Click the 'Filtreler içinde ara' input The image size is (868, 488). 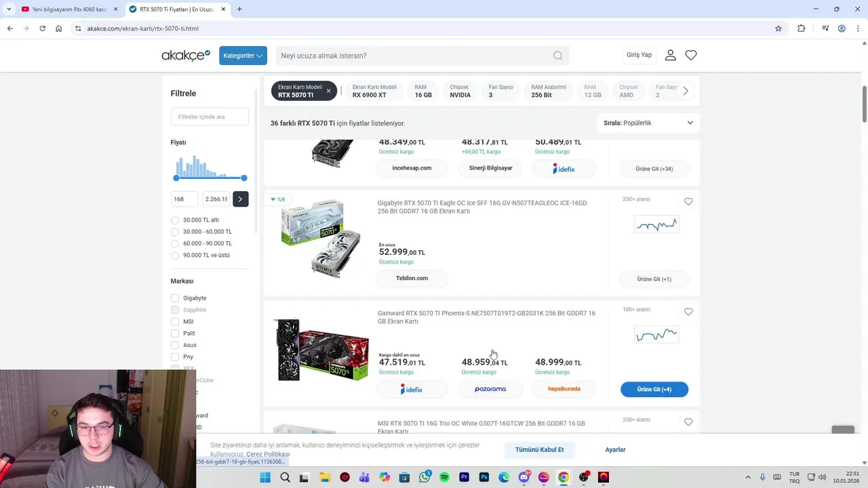(x=210, y=117)
